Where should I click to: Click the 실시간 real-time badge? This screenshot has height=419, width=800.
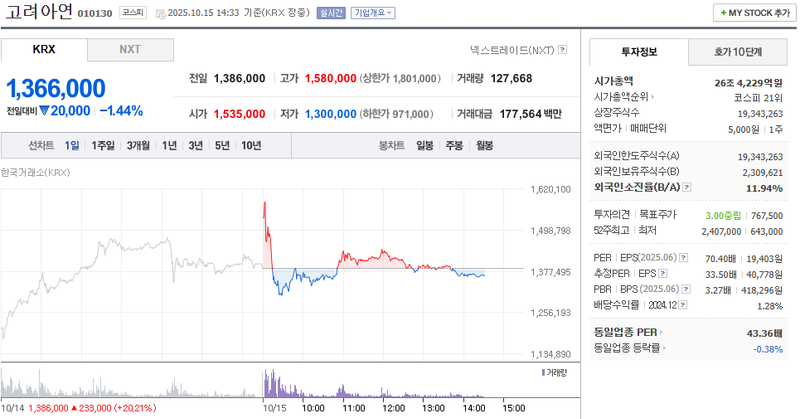point(329,13)
